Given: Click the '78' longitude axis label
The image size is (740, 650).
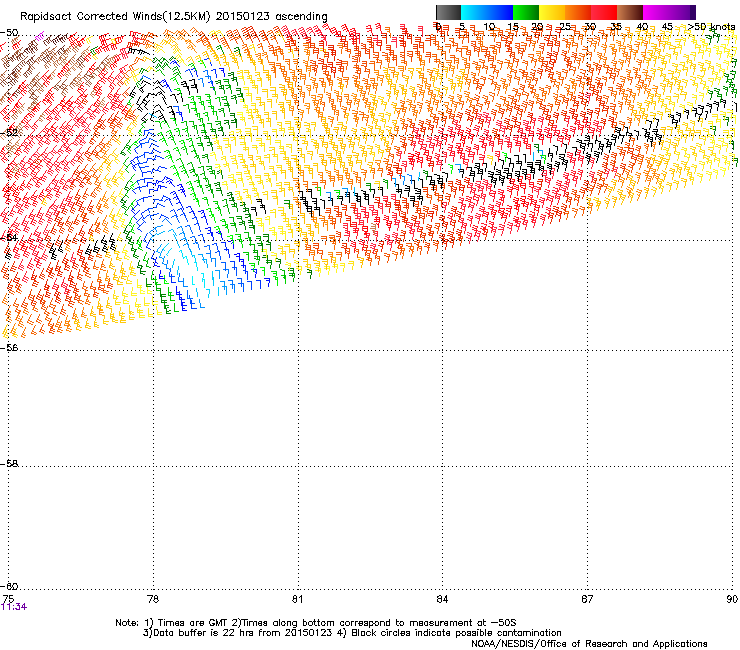Looking at the screenshot, I should click(153, 599).
